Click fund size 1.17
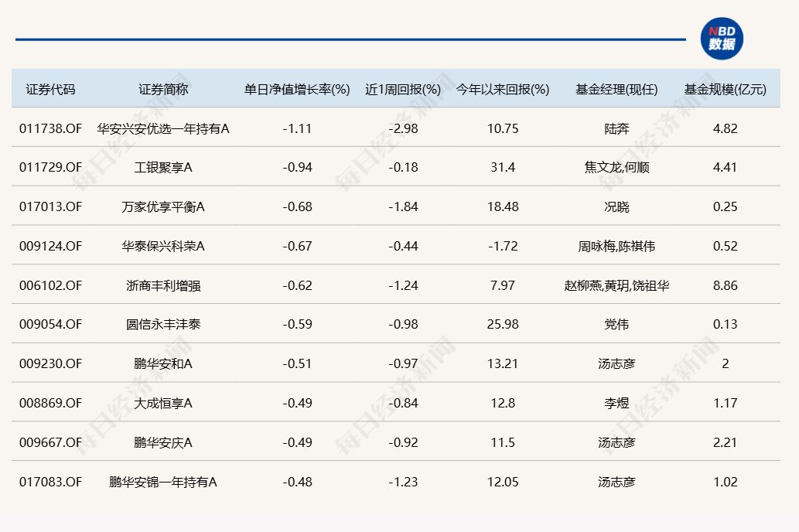This screenshot has height=532, width=799. coord(725,403)
